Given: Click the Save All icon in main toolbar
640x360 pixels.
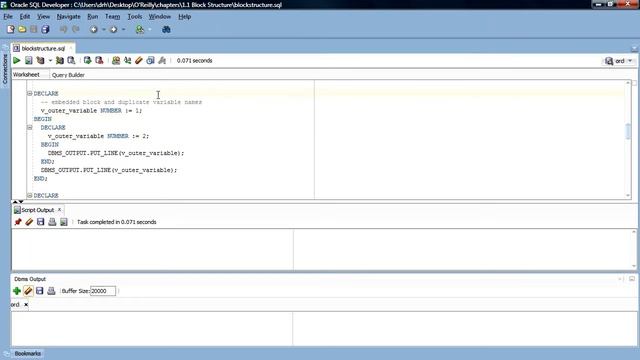Looking at the screenshot, I should (45, 29).
